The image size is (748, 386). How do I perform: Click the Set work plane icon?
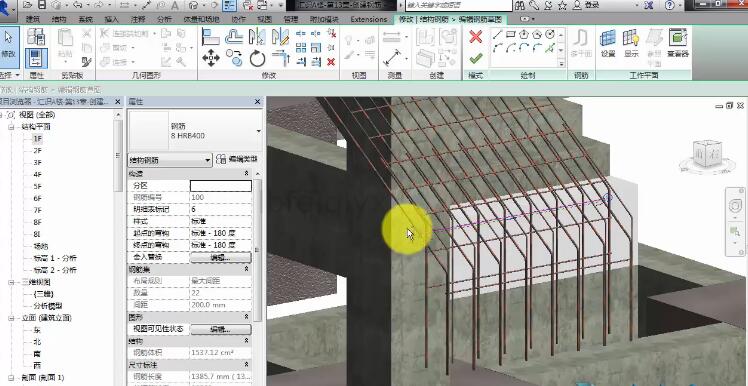tap(608, 43)
